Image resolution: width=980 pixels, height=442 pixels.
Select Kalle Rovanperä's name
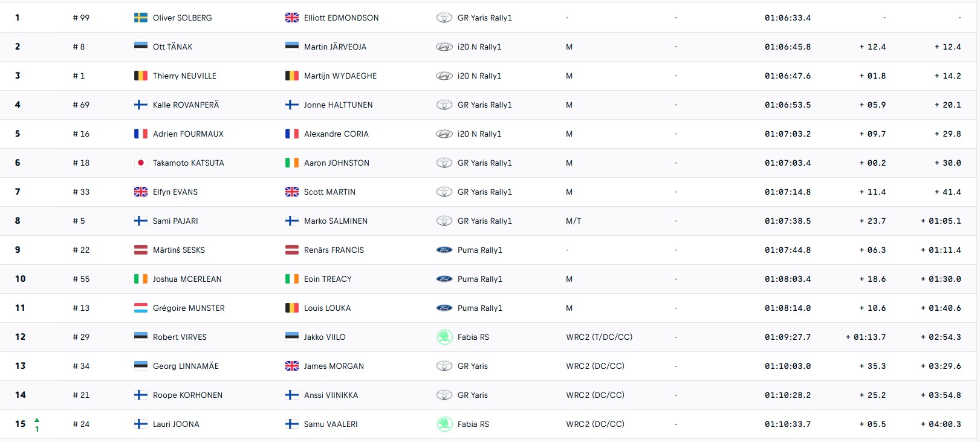coord(186,105)
